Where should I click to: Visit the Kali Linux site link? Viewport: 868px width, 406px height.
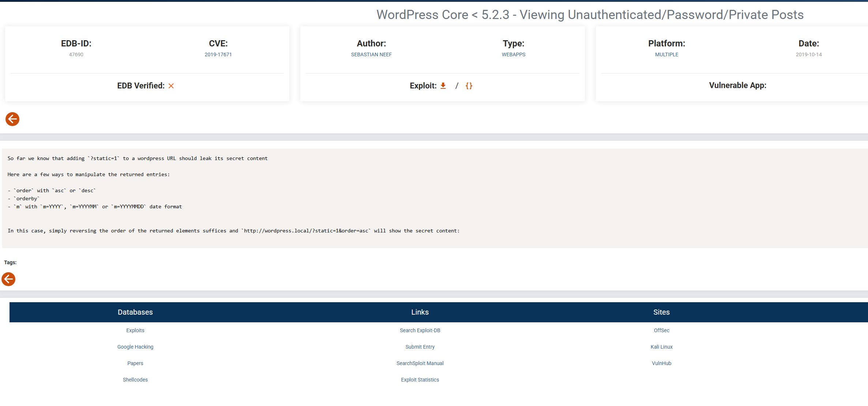pyautogui.click(x=661, y=347)
